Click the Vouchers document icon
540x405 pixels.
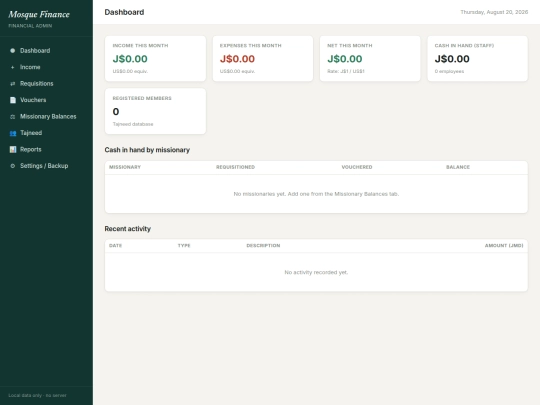pos(13,100)
